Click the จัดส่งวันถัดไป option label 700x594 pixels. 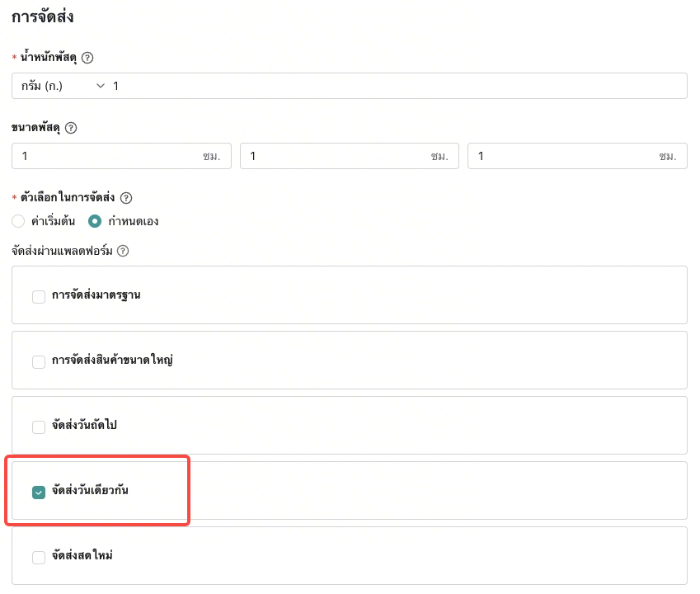[x=87, y=426]
